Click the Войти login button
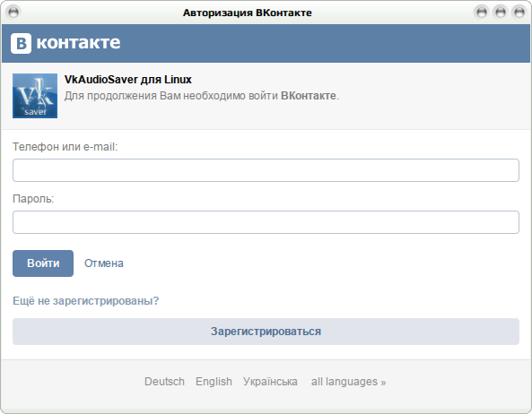 click(x=43, y=263)
